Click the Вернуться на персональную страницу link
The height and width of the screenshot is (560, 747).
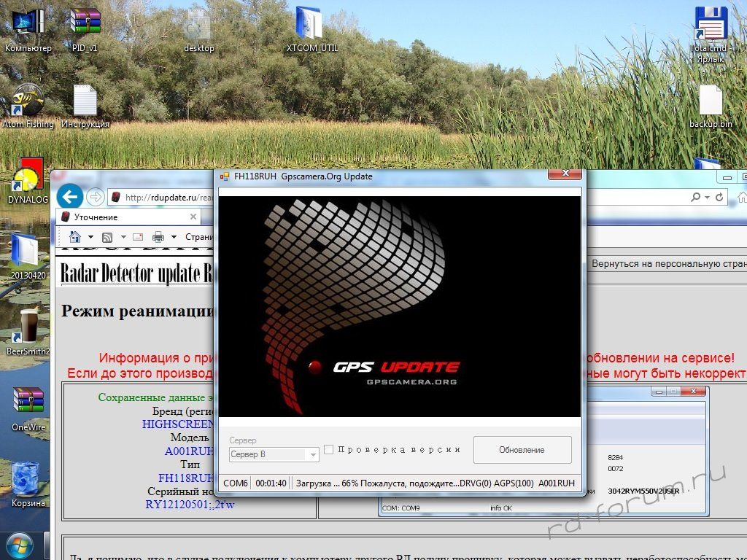(x=668, y=263)
